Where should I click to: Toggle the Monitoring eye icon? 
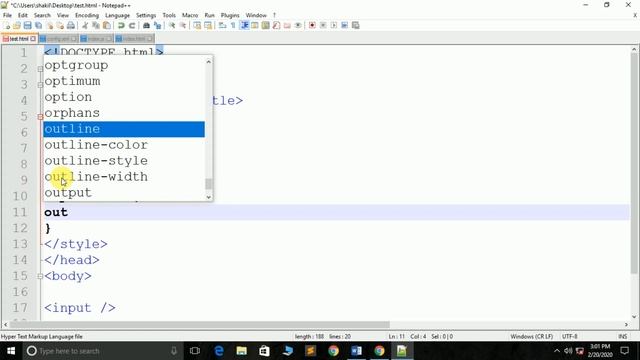(x=298, y=26)
